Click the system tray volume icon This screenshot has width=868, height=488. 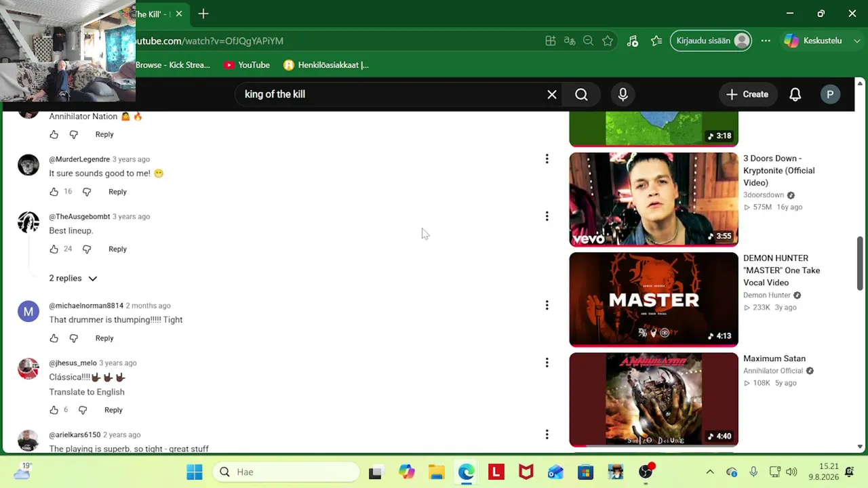792,472
